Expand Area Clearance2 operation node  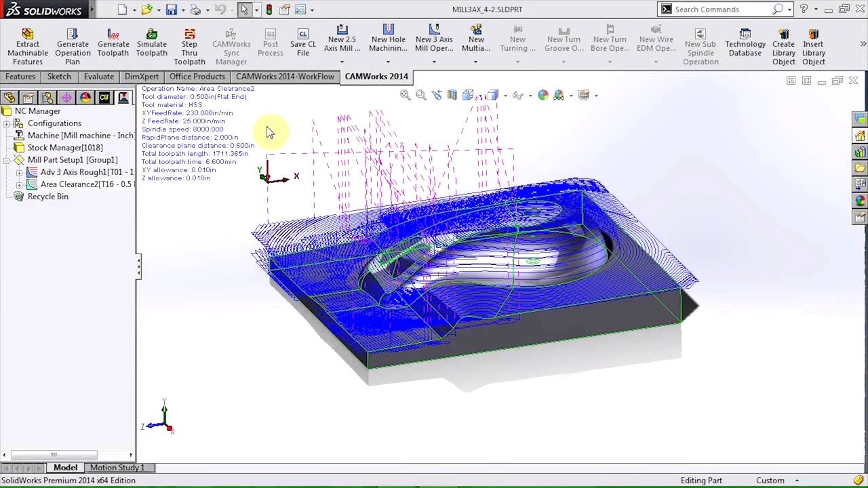coord(20,184)
